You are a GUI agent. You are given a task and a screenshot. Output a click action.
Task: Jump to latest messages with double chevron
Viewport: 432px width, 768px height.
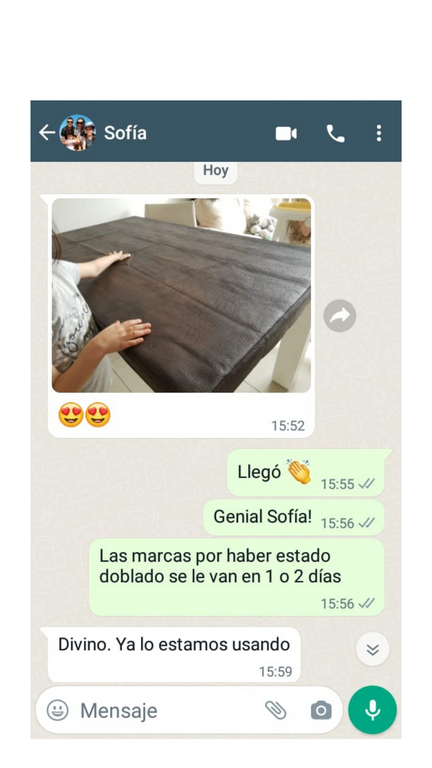point(373,649)
